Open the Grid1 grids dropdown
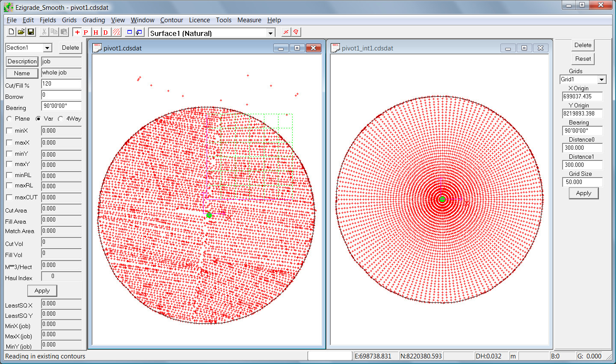 601,80
